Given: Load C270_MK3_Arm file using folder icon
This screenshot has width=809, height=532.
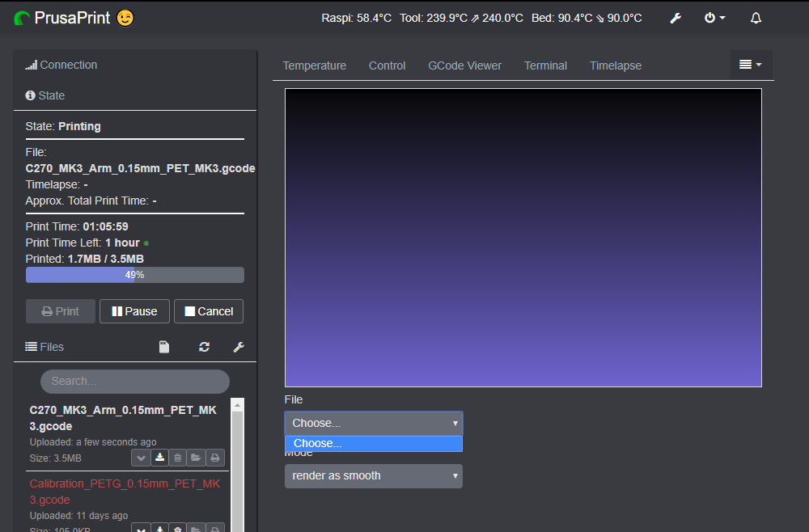Looking at the screenshot, I should click(x=195, y=458).
